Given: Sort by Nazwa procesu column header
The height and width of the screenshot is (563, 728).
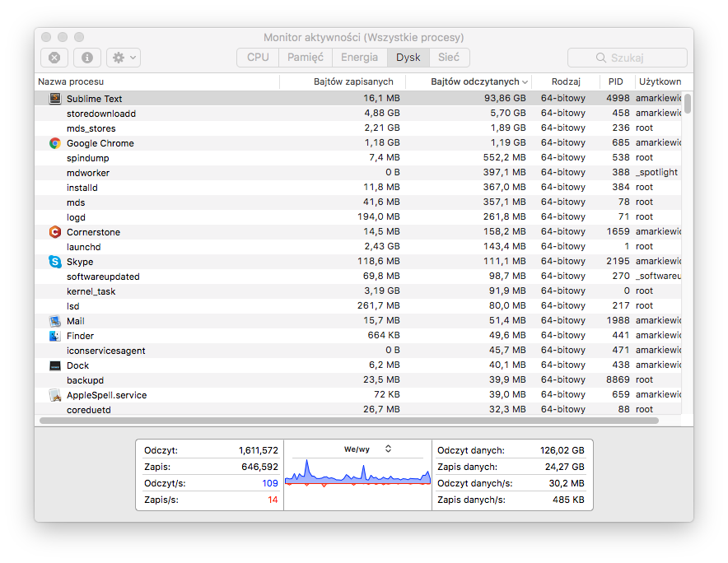Looking at the screenshot, I should click(157, 81).
